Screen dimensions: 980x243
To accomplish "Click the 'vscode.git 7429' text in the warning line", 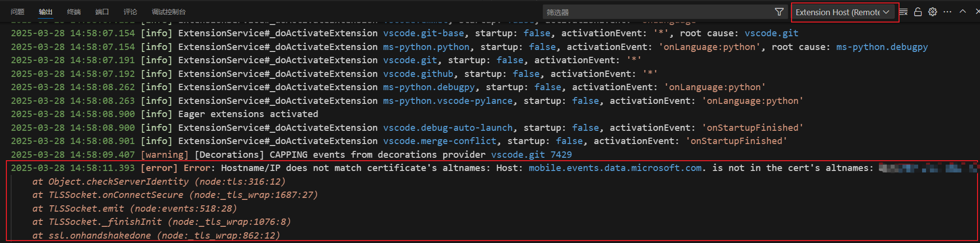I will (x=531, y=155).
